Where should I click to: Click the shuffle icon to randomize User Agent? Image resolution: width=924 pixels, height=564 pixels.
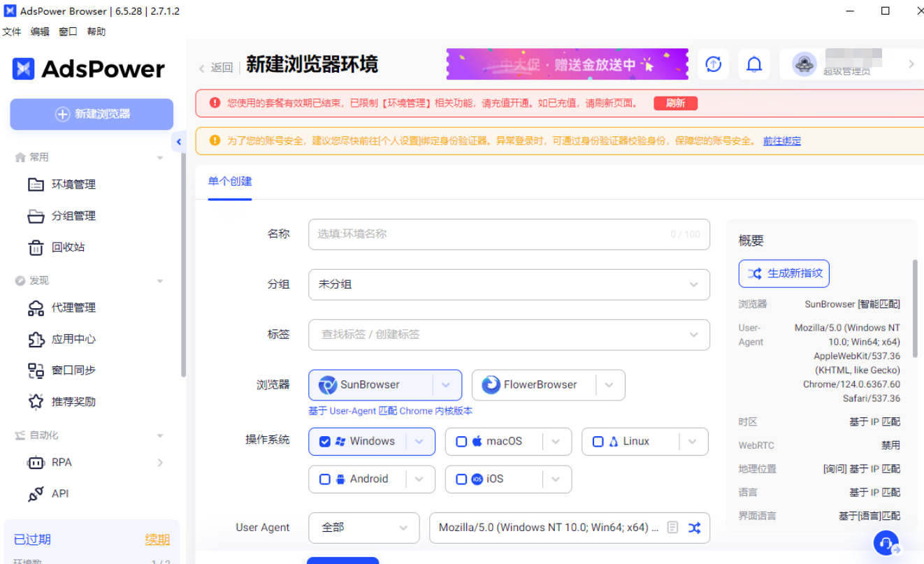pyautogui.click(x=695, y=528)
